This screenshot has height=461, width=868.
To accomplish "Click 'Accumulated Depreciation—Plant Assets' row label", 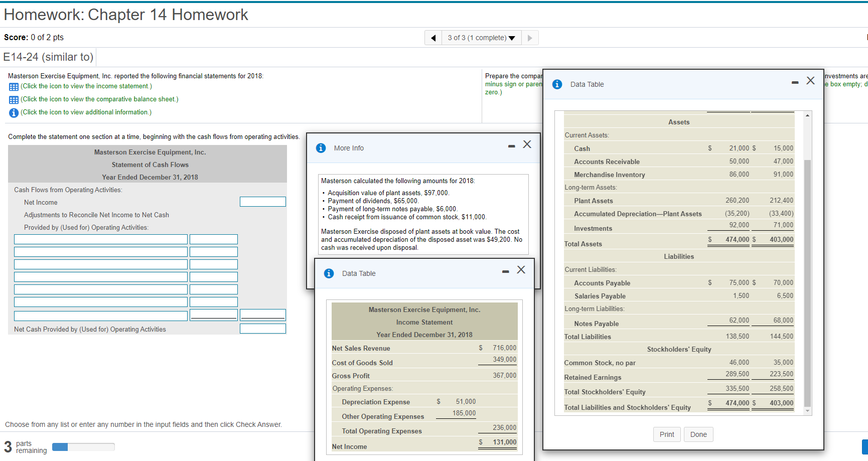I will 638,214.
